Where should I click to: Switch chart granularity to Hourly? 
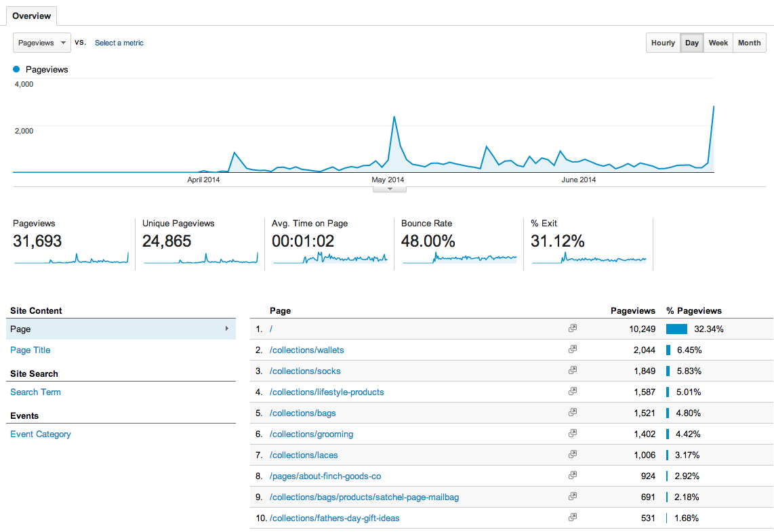click(x=663, y=42)
